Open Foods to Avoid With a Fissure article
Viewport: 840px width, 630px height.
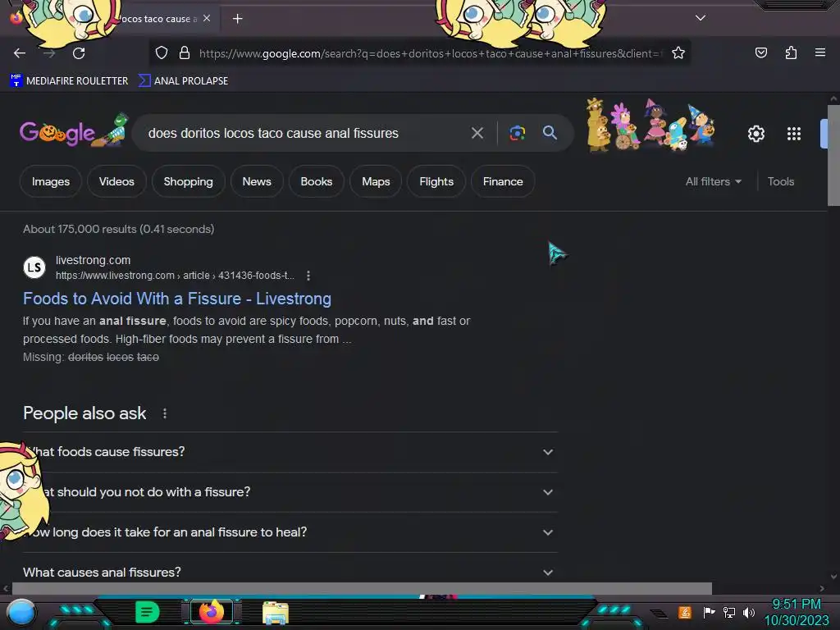point(177,299)
